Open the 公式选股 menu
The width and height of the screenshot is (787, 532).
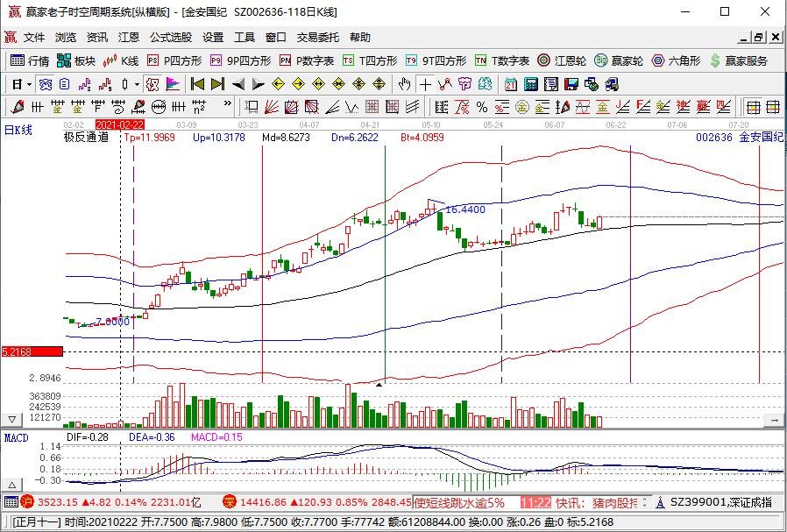171,37
